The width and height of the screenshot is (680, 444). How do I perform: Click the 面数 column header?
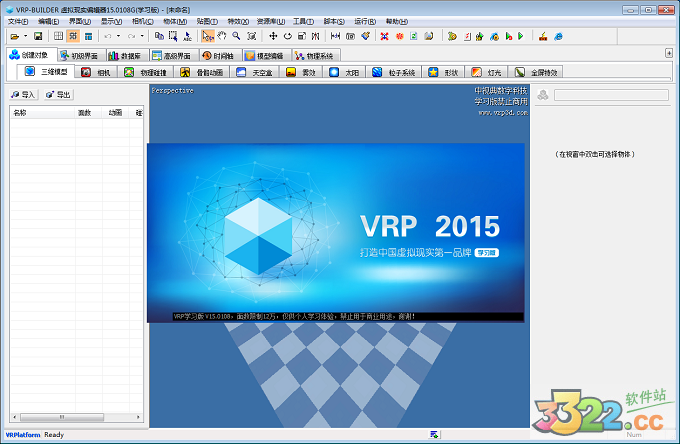[89, 113]
